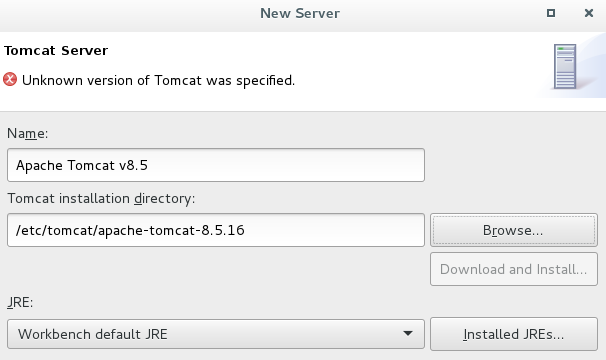Image resolution: width=606 pixels, height=360 pixels.
Task: Open the Installed JREs preferences button
Action: 514,334
